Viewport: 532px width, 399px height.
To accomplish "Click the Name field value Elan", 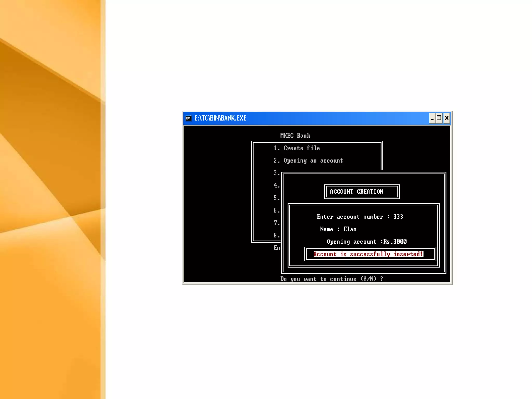I will click(x=350, y=229).
